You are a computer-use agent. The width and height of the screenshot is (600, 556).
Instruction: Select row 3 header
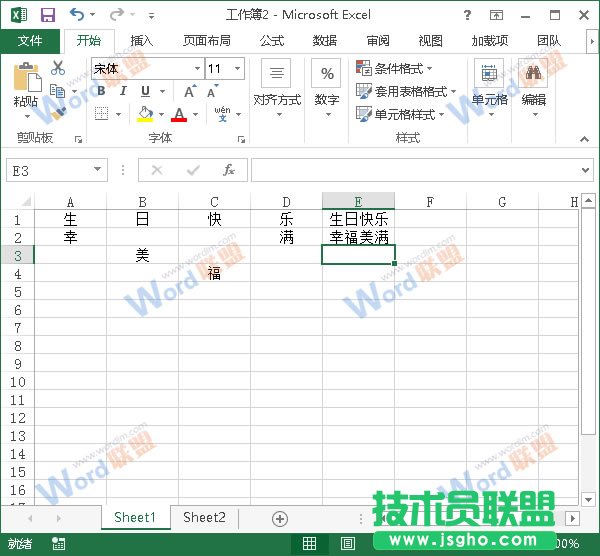[18, 255]
